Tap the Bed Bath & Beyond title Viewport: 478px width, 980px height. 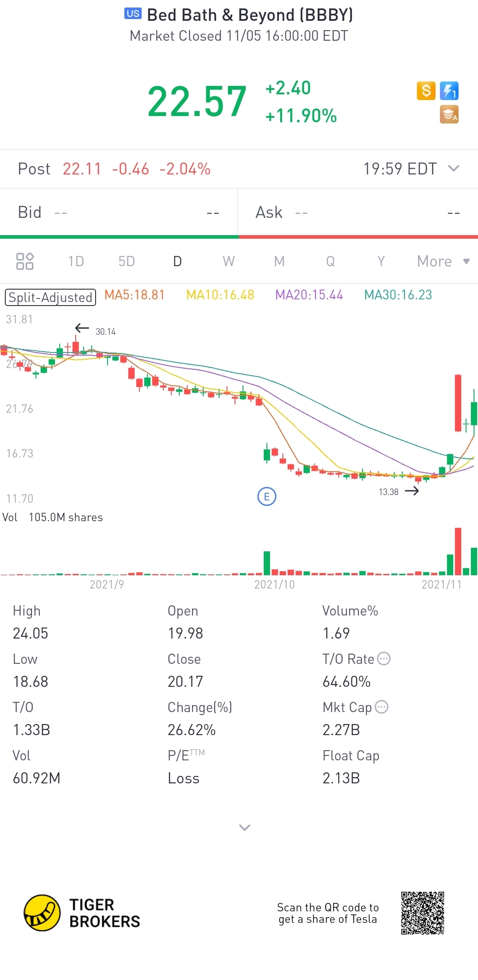(x=250, y=15)
